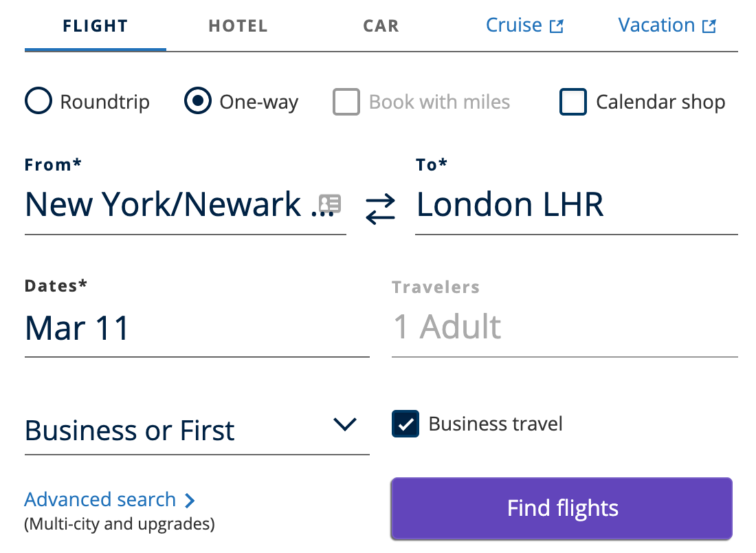Open the cabin class dropdown
This screenshot has width=756, height=553.
point(346,424)
